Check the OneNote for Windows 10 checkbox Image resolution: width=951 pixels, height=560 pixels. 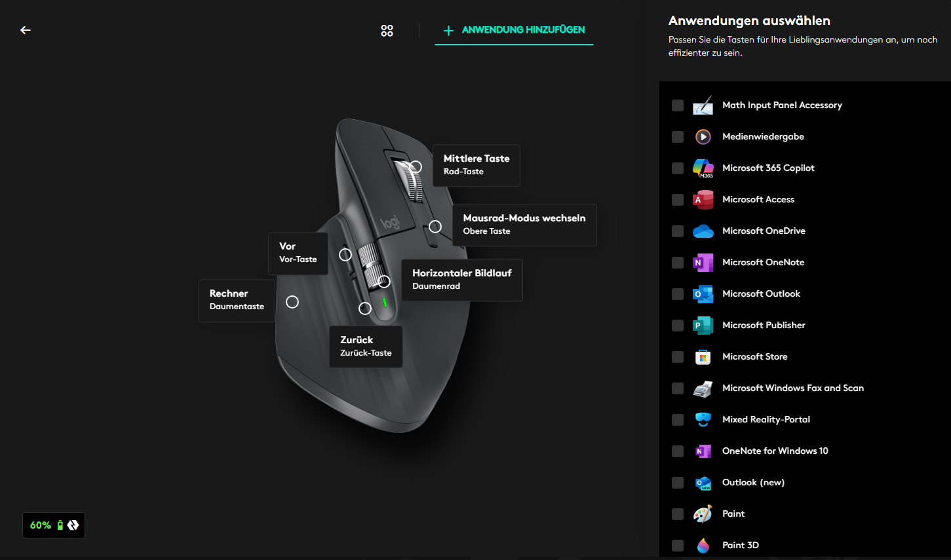coord(678,451)
